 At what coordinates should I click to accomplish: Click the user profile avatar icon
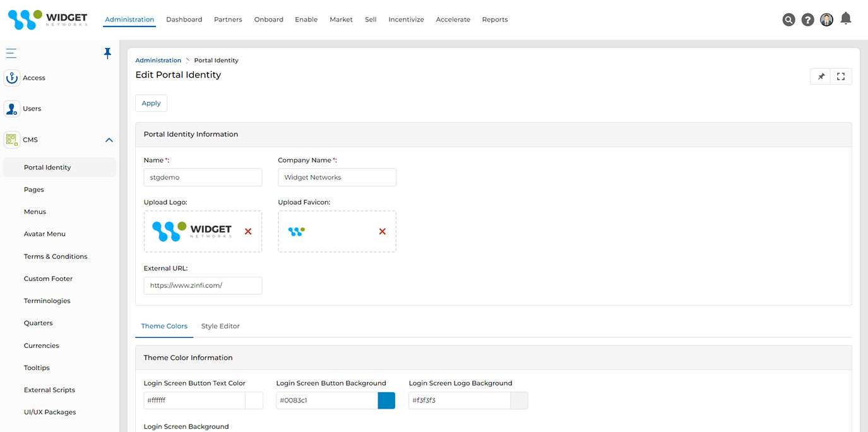pyautogui.click(x=826, y=19)
